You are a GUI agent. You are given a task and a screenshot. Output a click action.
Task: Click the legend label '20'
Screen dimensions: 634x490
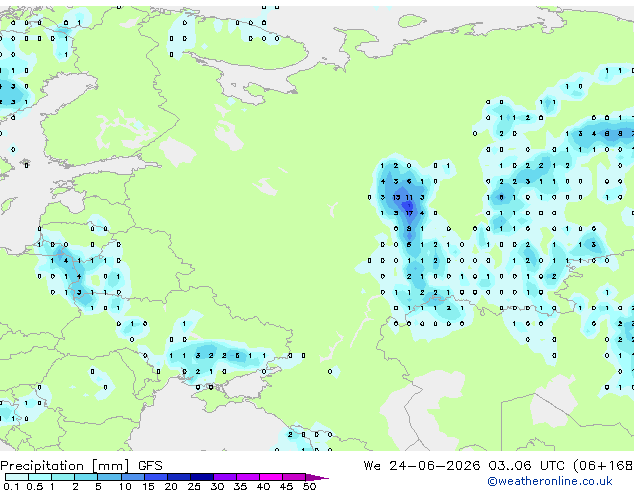171,486
